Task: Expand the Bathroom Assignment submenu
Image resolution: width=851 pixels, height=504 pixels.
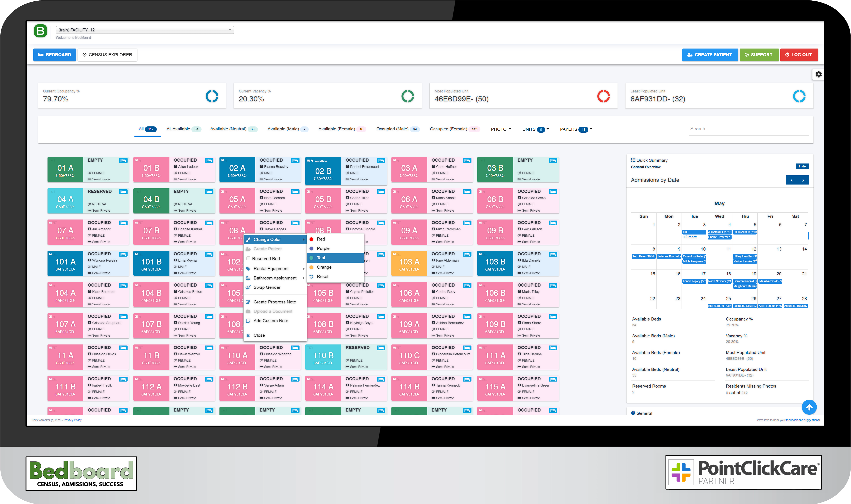Action: click(x=275, y=278)
